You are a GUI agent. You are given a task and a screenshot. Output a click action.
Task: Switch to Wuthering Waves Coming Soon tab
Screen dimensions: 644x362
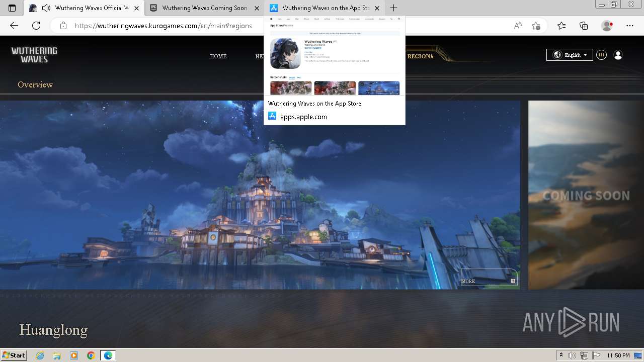[x=204, y=8]
